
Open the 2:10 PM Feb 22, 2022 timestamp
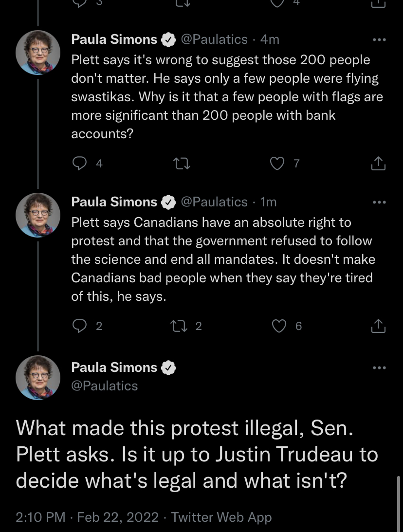tap(87, 517)
